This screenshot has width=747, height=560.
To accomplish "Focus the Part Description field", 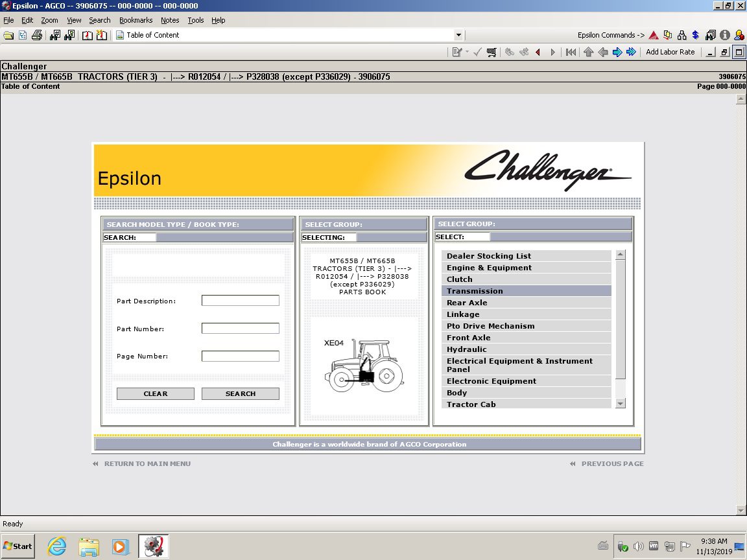I will click(240, 301).
